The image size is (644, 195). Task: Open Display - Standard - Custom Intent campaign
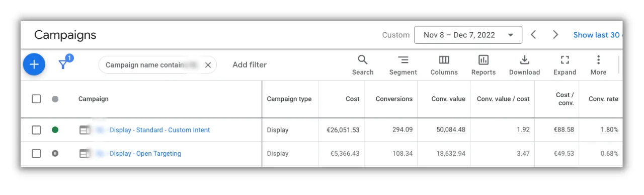point(159,130)
